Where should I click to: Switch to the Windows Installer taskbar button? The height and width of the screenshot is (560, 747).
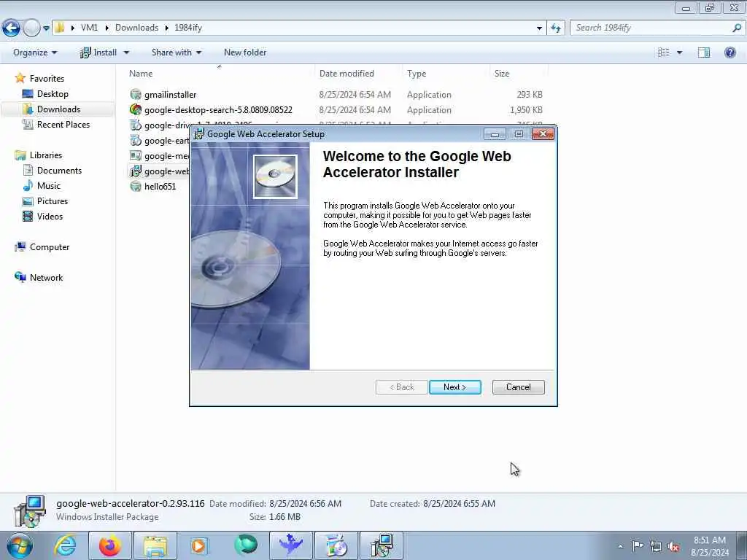pyautogui.click(x=382, y=545)
